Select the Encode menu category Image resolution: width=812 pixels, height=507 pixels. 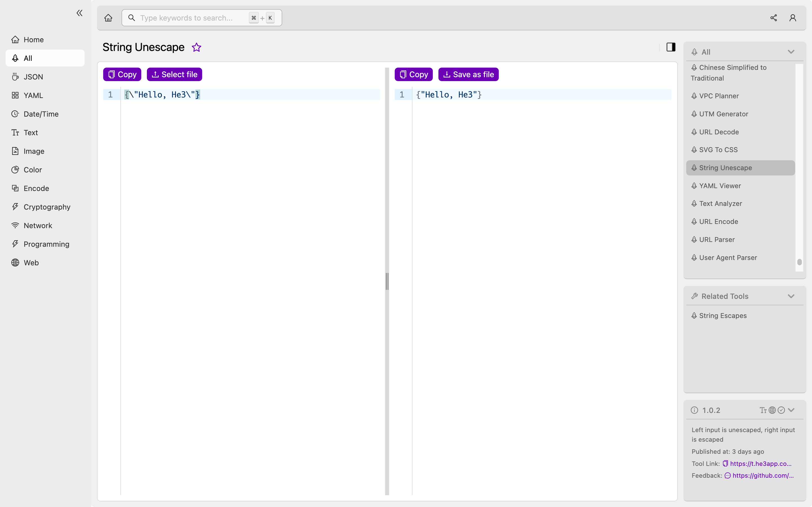(36, 188)
